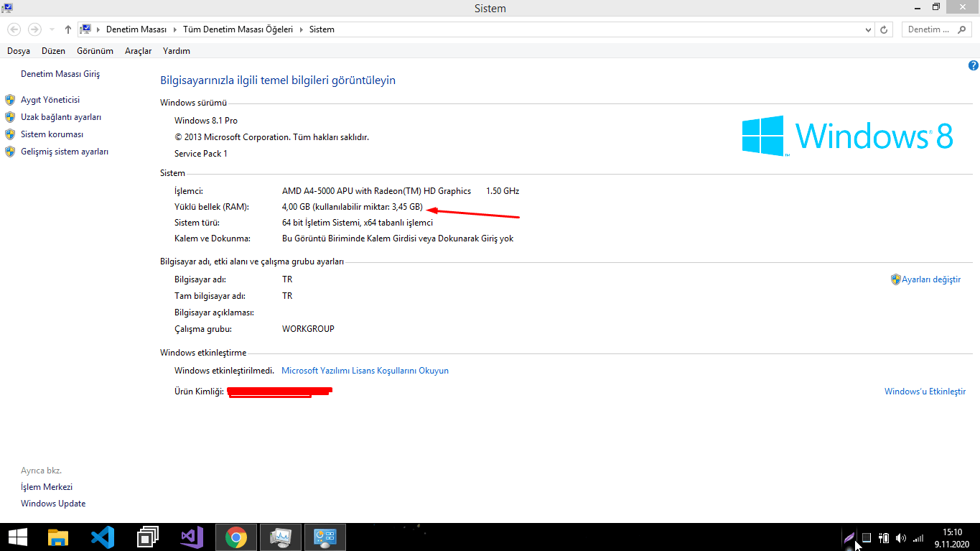Open Visual Studio Code from taskbar

click(103, 537)
